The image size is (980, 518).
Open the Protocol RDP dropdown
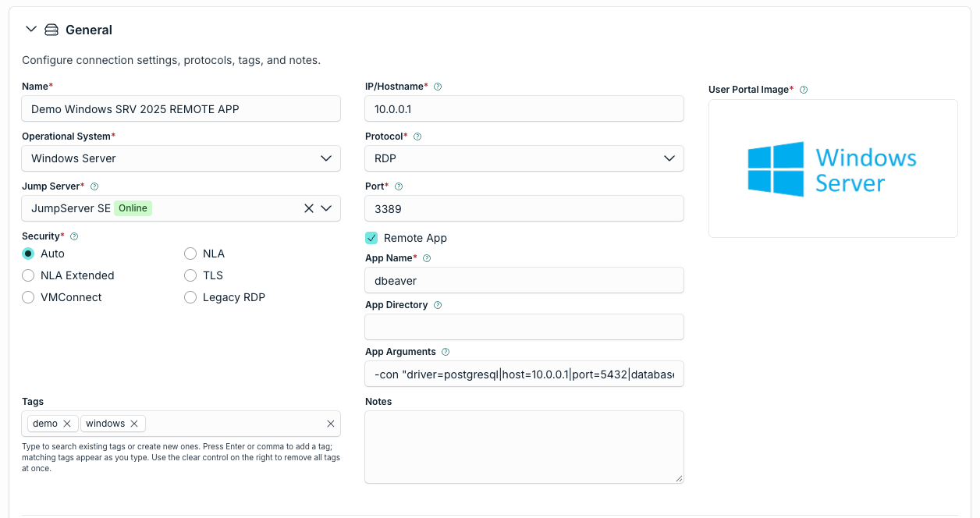click(524, 158)
